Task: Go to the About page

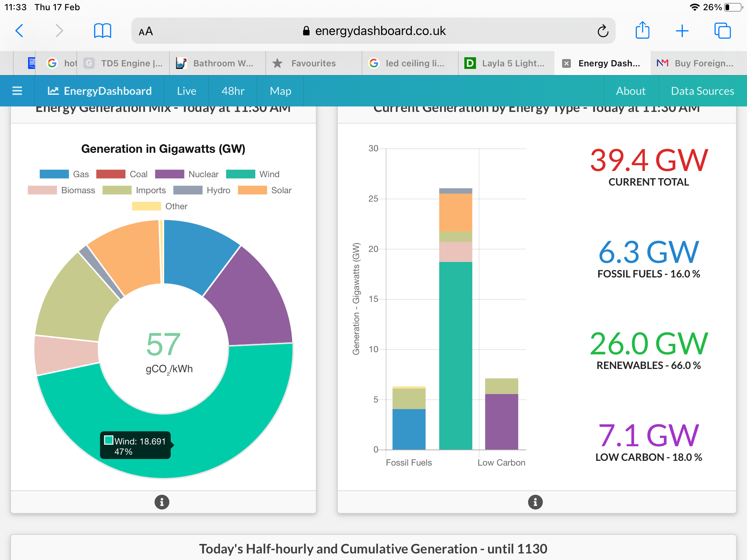Action: [x=630, y=91]
